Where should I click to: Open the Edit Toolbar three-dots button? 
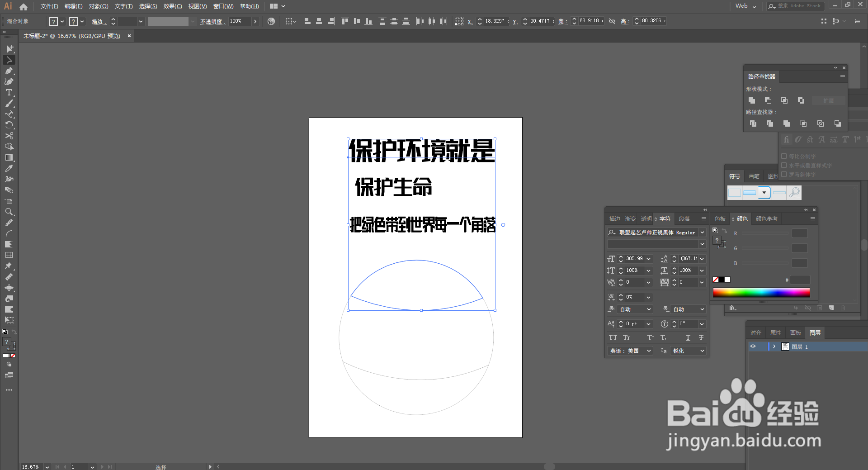pos(9,389)
